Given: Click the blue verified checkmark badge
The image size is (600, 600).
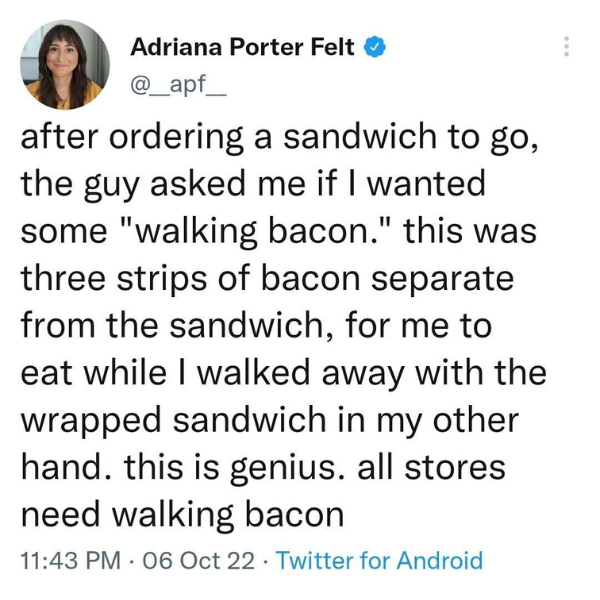Looking at the screenshot, I should pyautogui.click(x=375, y=47).
